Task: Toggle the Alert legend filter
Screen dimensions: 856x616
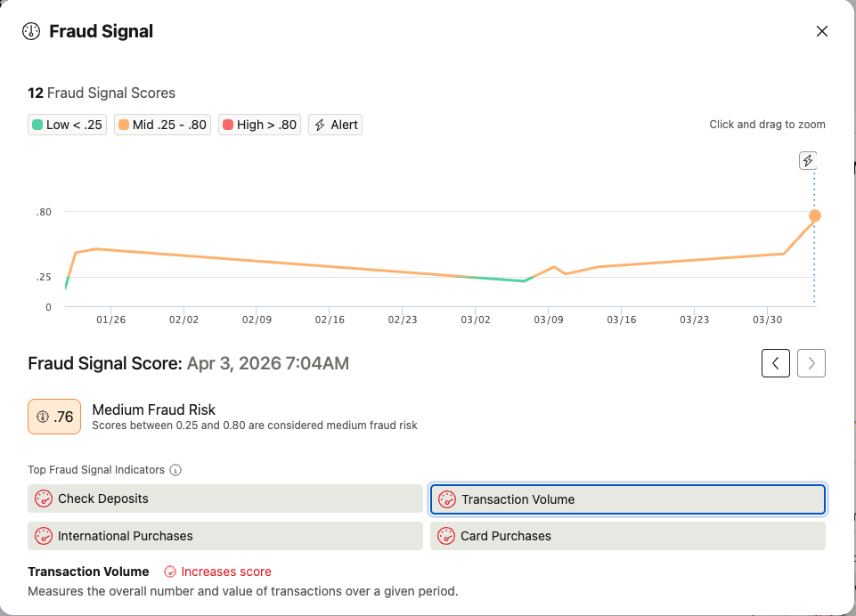Action: click(x=335, y=125)
